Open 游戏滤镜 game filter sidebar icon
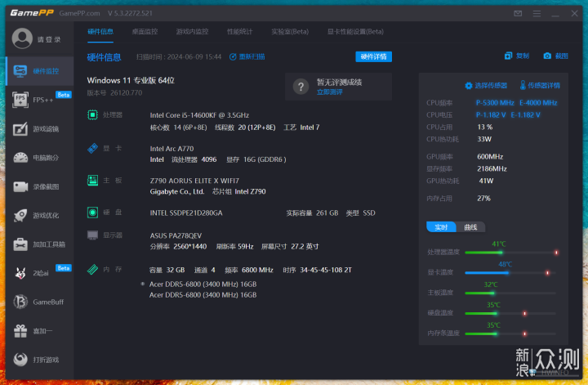The height and width of the screenshot is (385, 588). tap(20, 128)
